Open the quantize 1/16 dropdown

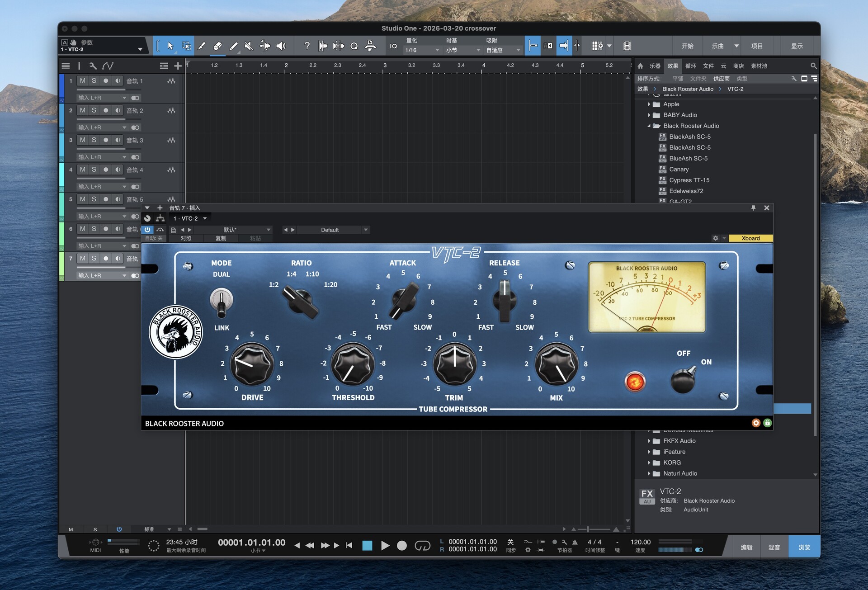(x=422, y=50)
